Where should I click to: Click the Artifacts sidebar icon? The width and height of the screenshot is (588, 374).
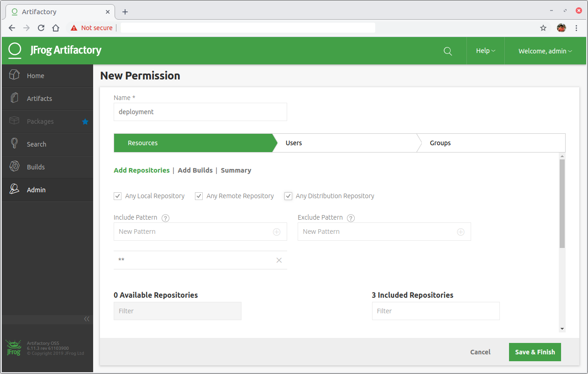tap(14, 98)
